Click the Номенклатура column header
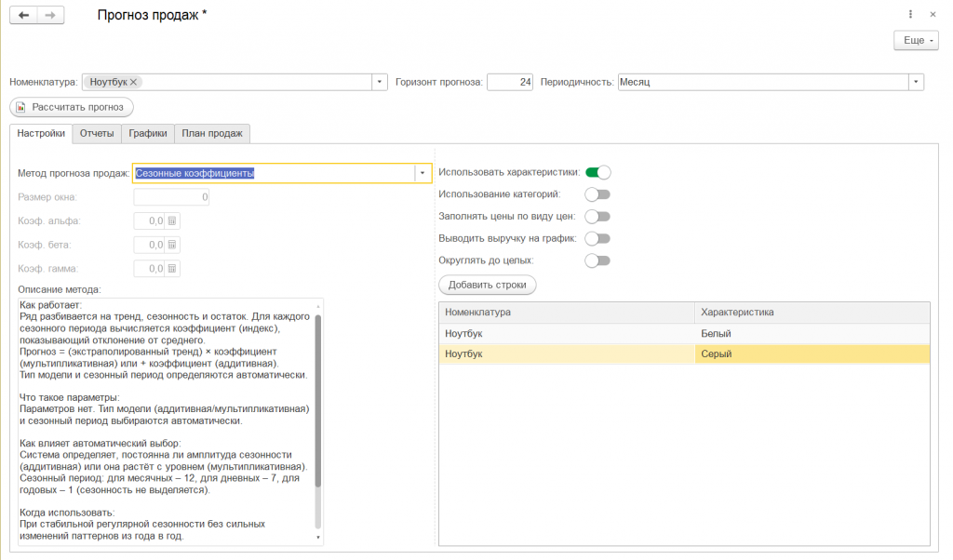 pos(567,313)
